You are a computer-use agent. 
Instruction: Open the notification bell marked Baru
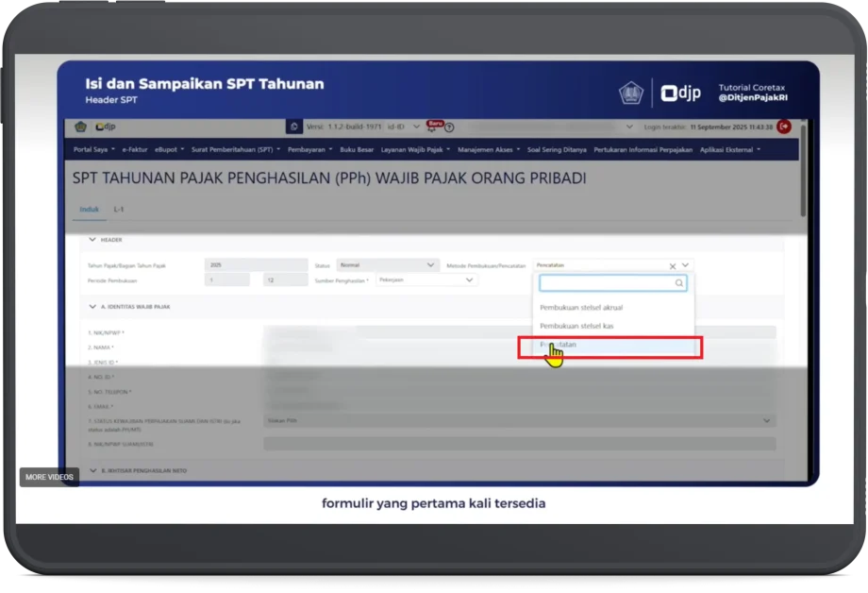[x=433, y=127]
